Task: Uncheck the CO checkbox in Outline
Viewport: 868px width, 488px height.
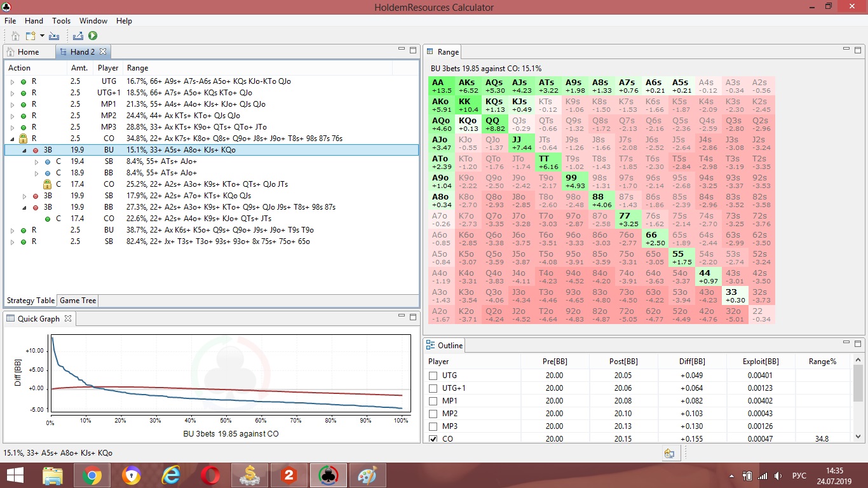Action: 433,439
